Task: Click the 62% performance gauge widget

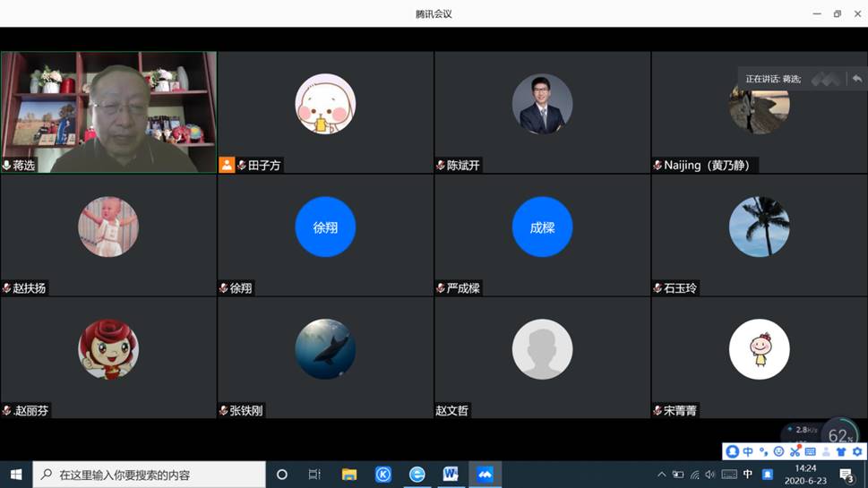Action: [x=839, y=435]
